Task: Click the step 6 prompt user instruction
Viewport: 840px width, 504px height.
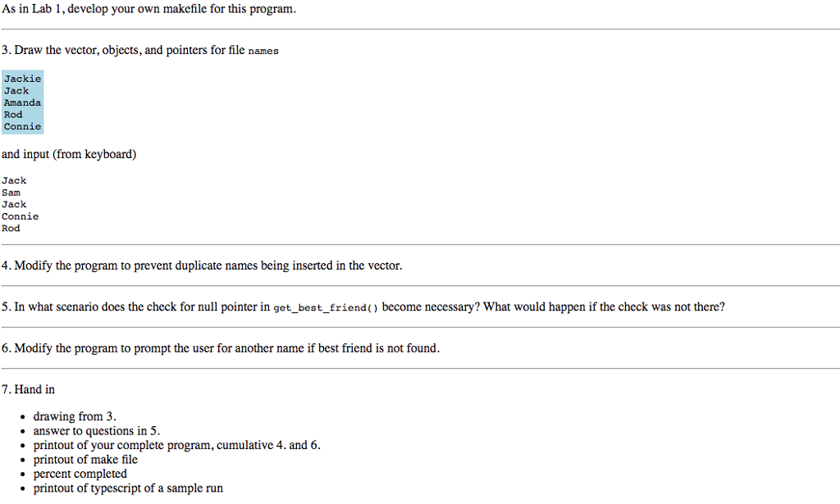Action: tap(221, 348)
